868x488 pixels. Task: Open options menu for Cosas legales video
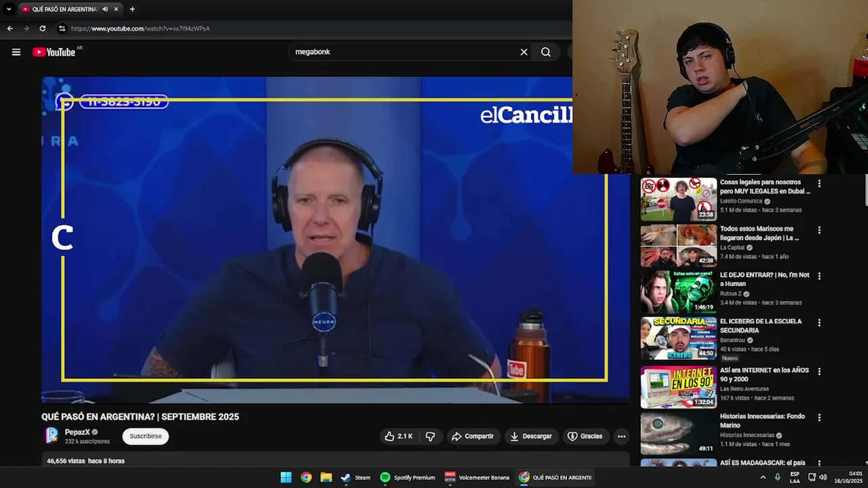[x=819, y=184]
